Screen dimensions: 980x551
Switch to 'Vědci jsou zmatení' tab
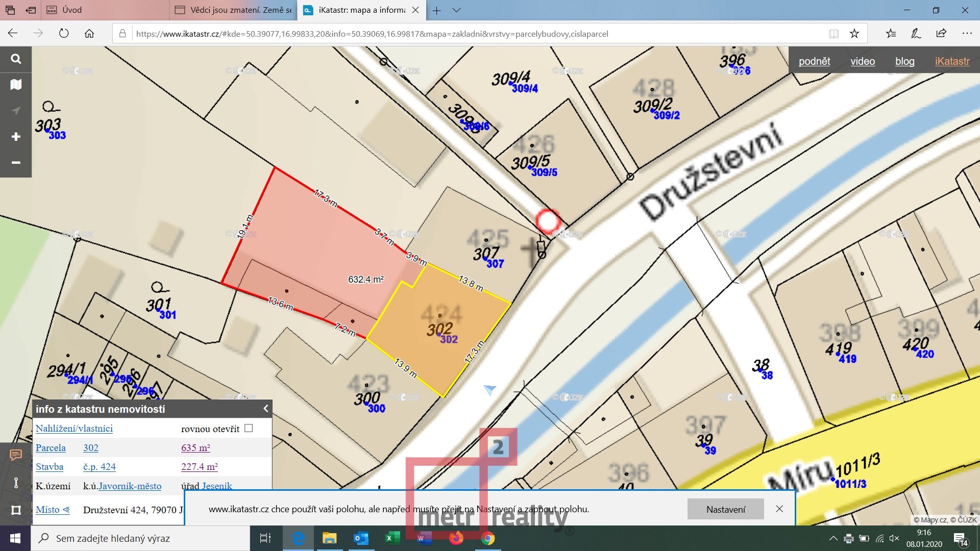tap(233, 10)
